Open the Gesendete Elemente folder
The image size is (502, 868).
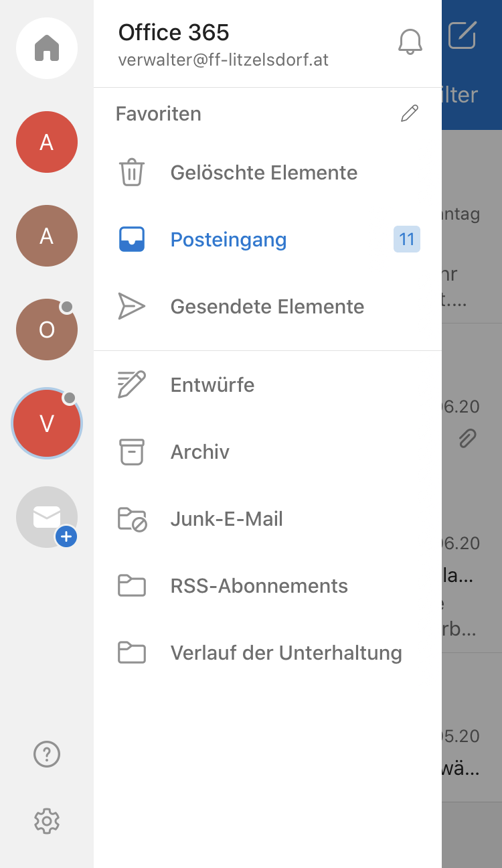268,306
